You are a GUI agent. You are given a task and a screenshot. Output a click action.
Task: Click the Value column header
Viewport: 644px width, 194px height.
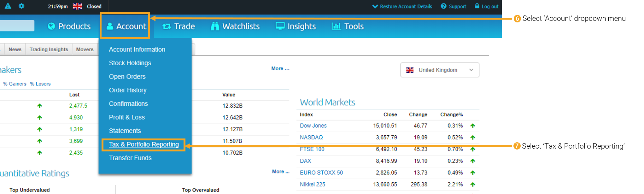pos(229,95)
